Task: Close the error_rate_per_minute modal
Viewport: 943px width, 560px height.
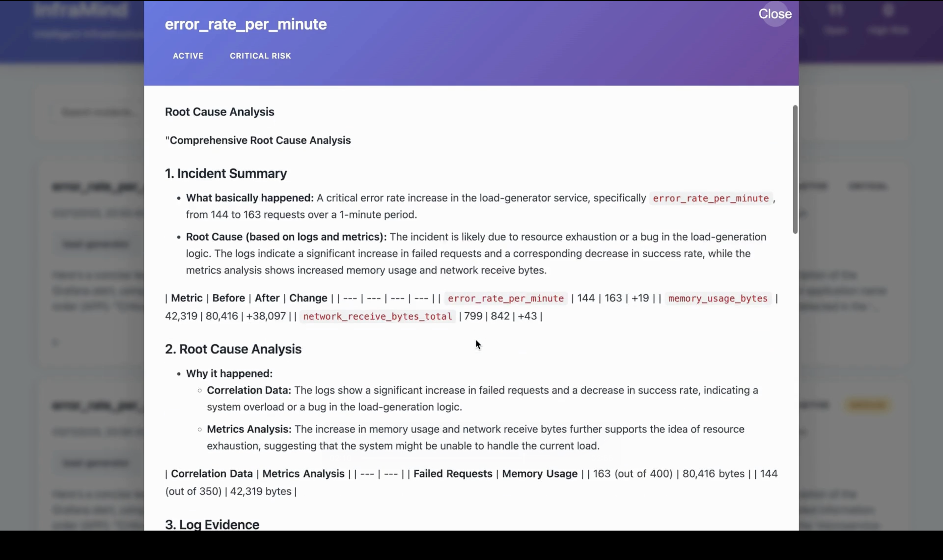Action: [x=775, y=14]
